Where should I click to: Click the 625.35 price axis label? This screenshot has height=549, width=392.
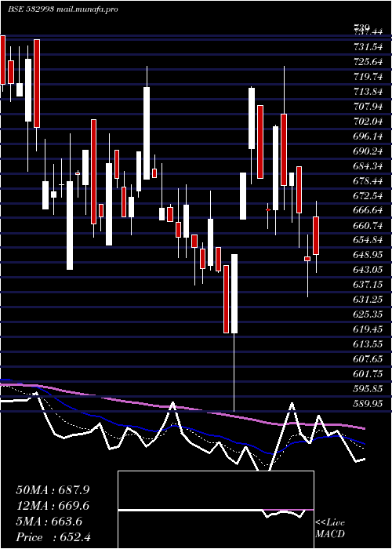[x=368, y=314]
